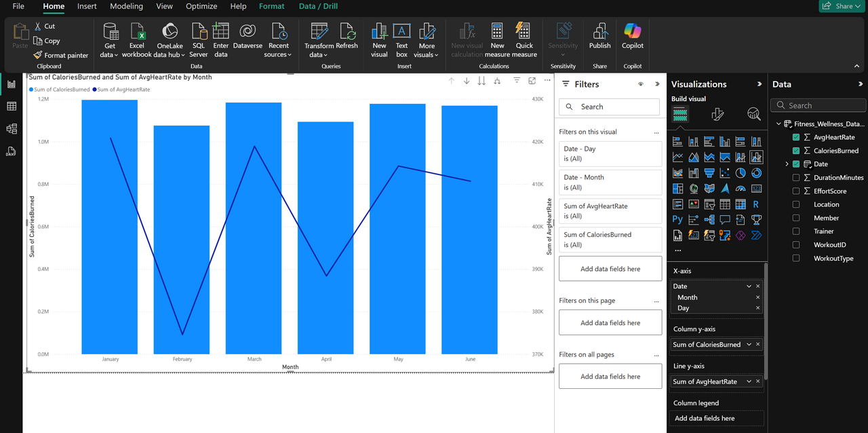Click the Search box in Filters pane

click(609, 107)
